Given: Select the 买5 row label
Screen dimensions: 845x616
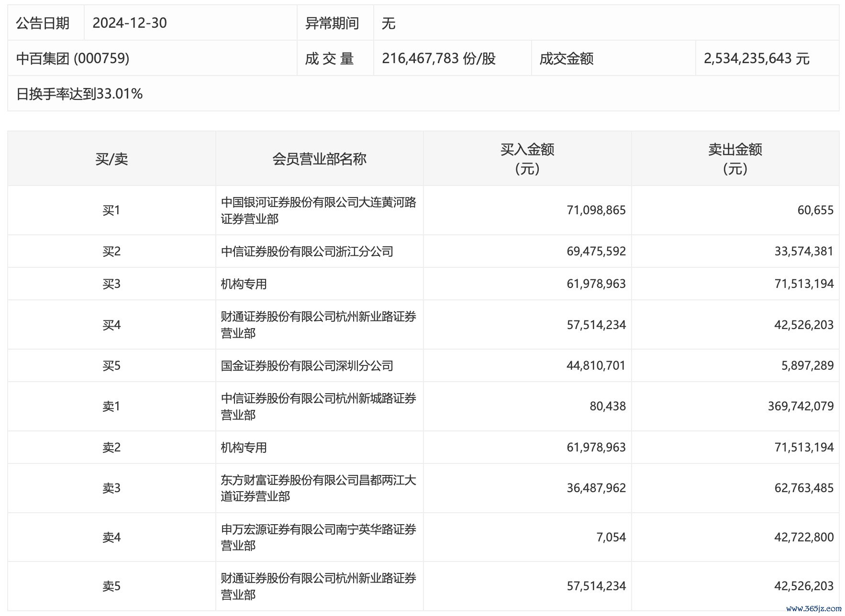Looking at the screenshot, I should [x=111, y=365].
